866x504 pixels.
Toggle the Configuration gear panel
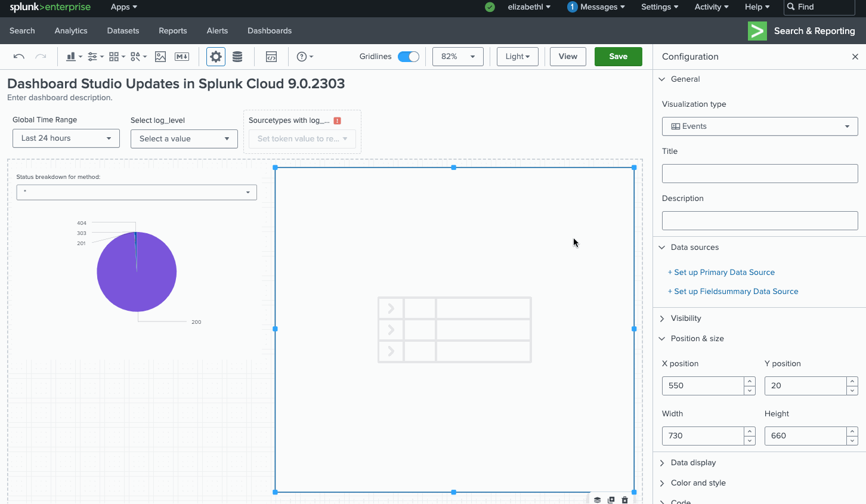click(x=216, y=57)
